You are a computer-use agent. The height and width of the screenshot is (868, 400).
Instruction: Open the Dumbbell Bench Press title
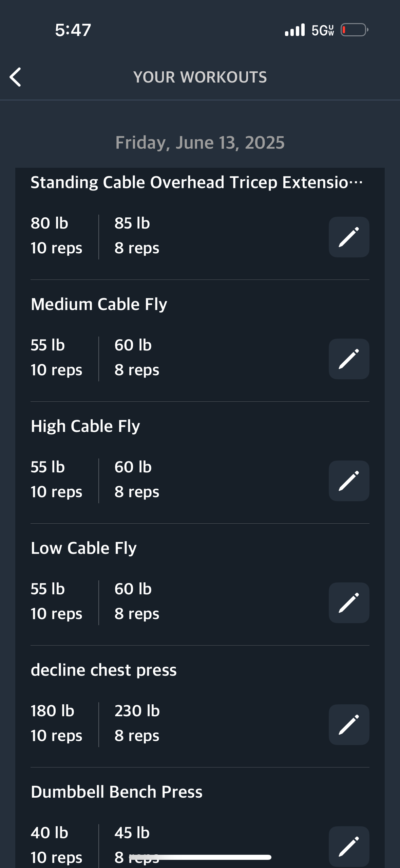pyautogui.click(x=117, y=792)
